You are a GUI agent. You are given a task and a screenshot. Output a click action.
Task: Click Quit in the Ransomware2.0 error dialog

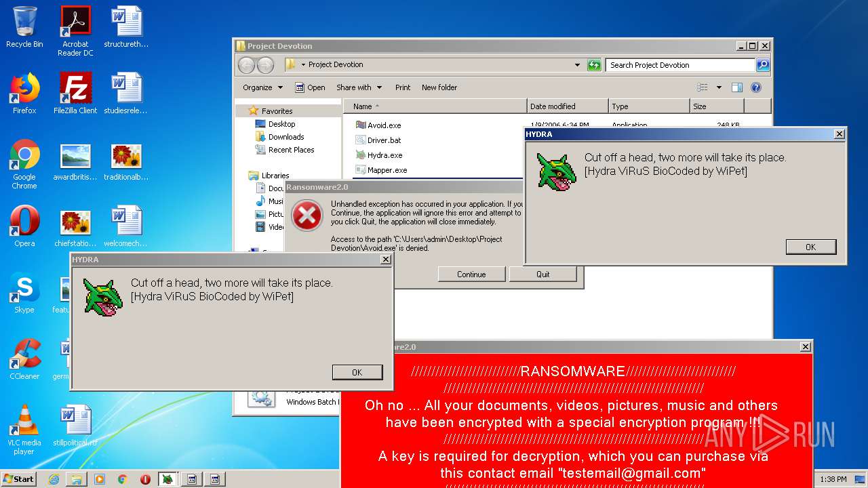[x=543, y=274]
